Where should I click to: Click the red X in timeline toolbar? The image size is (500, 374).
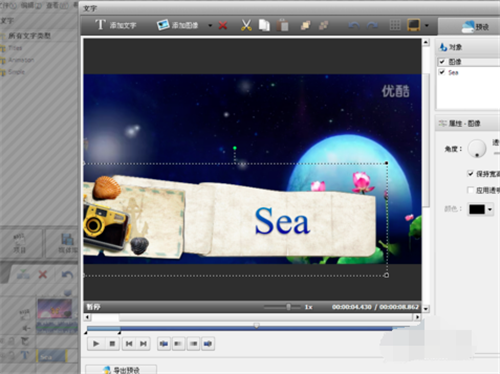click(x=43, y=275)
